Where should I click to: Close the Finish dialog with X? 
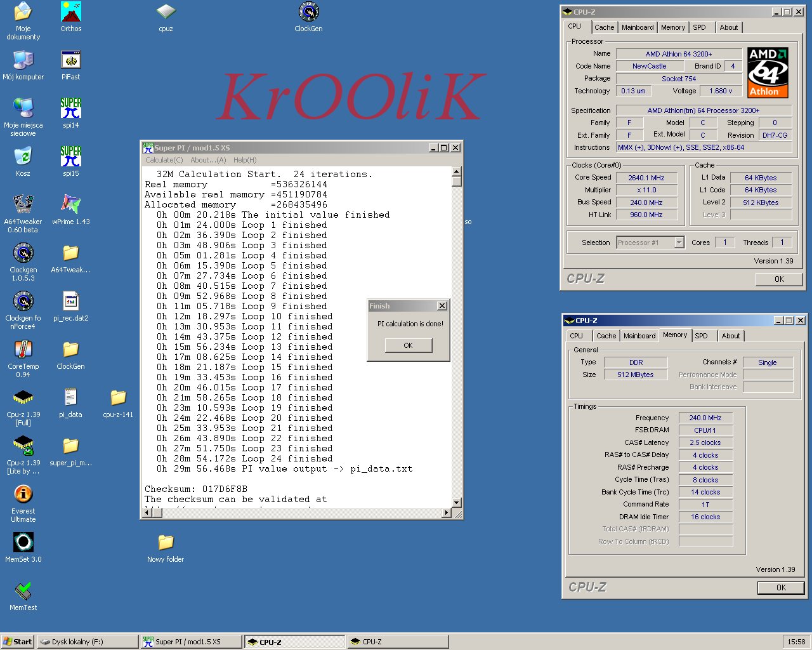point(442,306)
